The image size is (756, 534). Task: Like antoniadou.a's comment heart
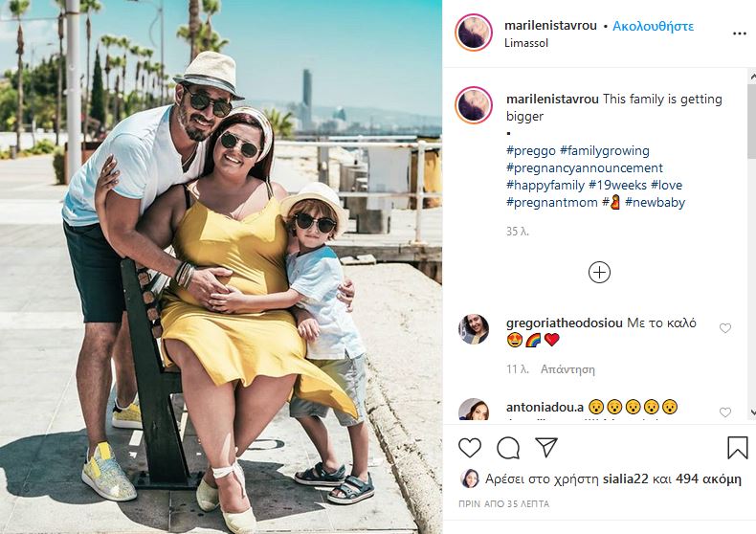tap(725, 412)
